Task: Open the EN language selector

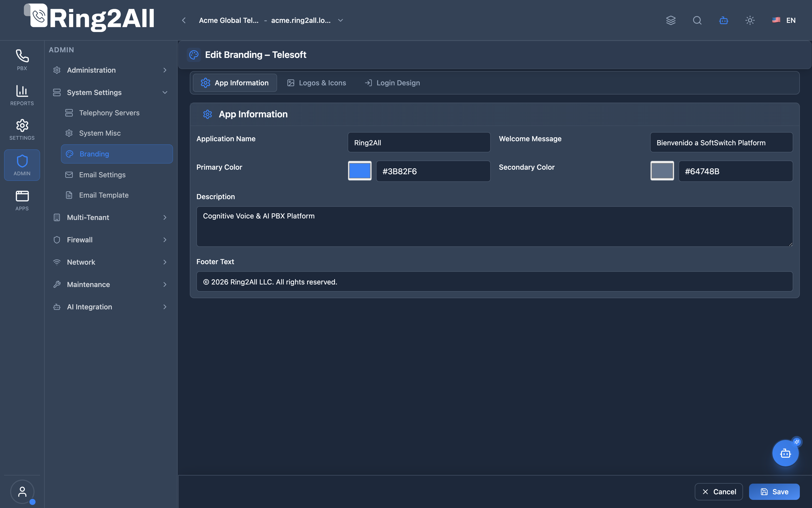Action: coord(784,20)
